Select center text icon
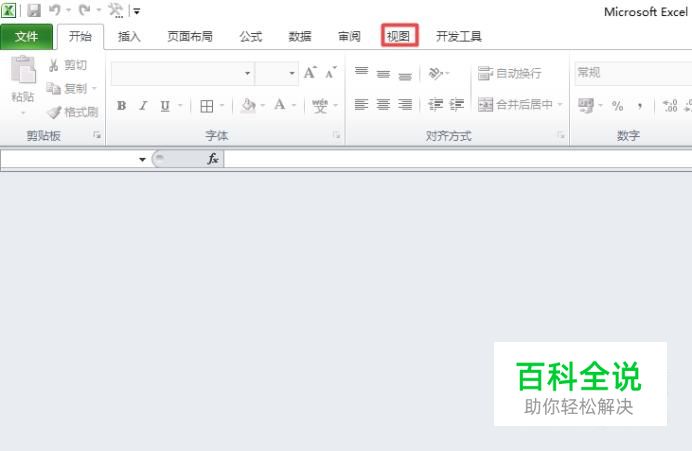This screenshot has width=692, height=451. [383, 105]
